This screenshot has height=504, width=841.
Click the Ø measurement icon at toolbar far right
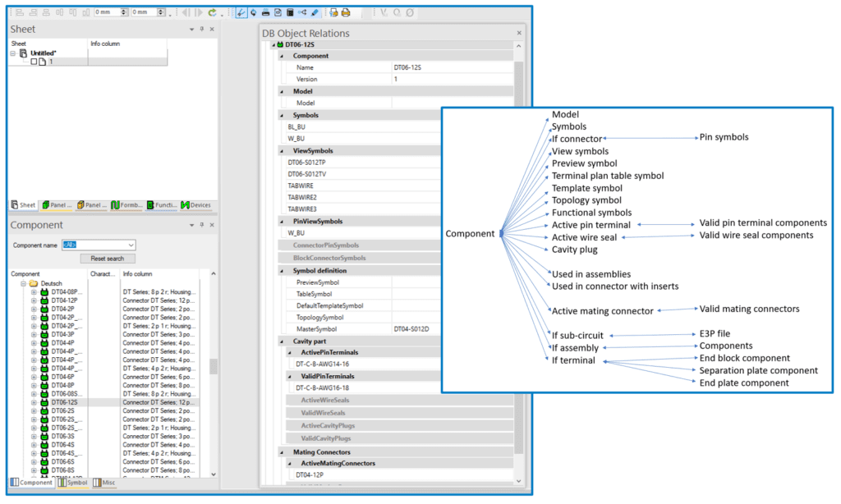click(408, 11)
